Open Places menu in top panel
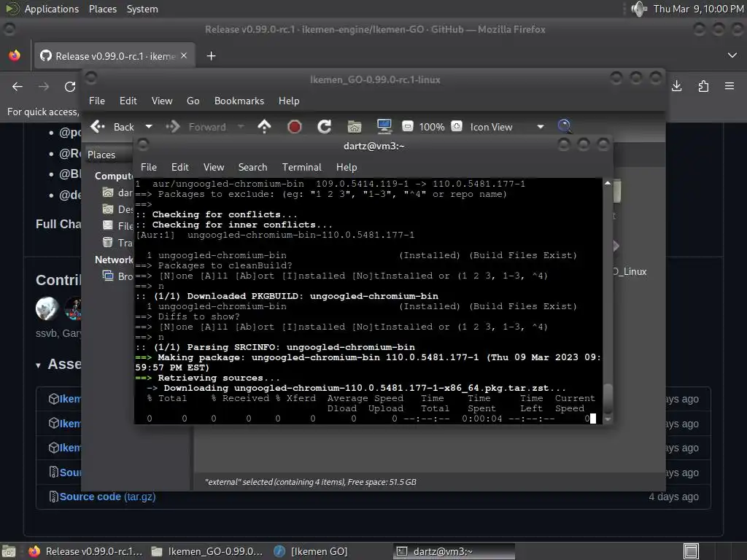747x560 pixels. [x=102, y=9]
